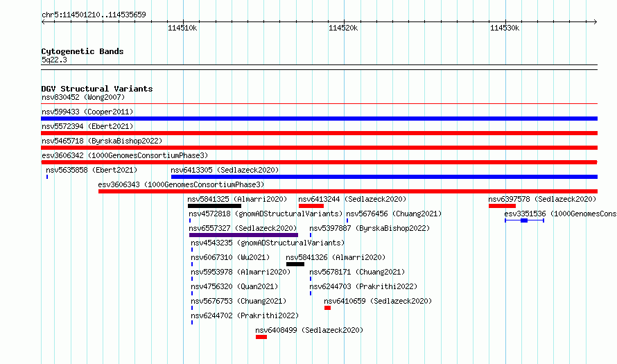Image resolution: width=617 pixels, height=364 pixels.
Task: Open nsv4572818 (gnomADStructuralVariants) label
Action: (266, 214)
